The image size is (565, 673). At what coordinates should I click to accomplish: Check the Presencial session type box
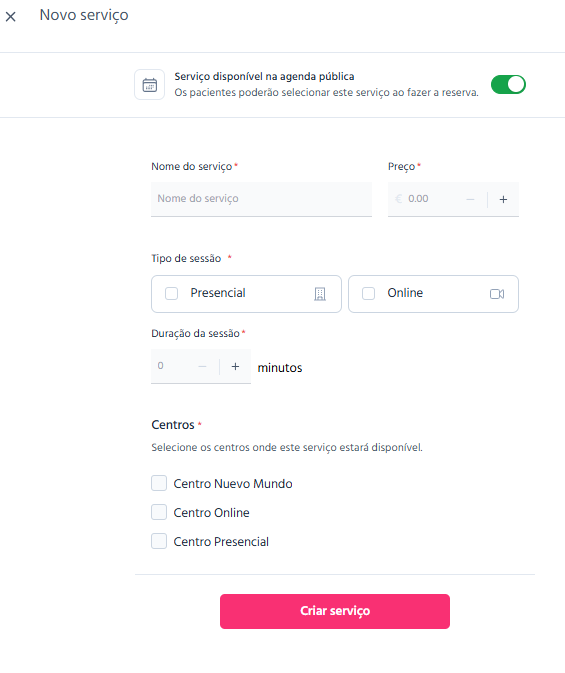(171, 294)
